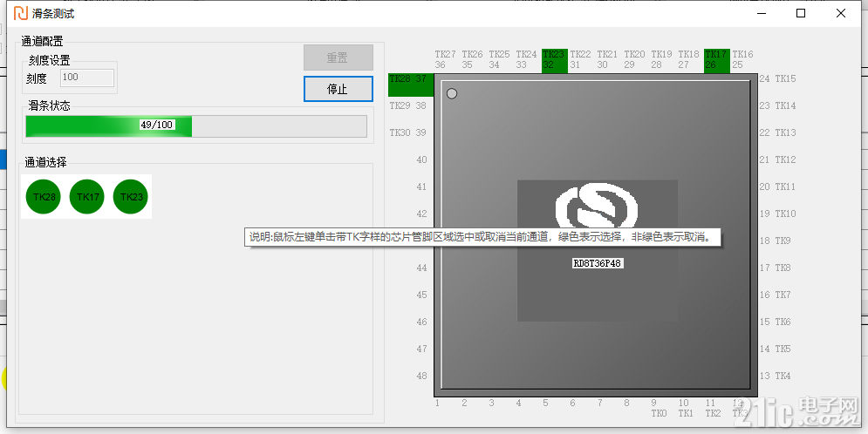Select the TK29 pin 38
868x434 pixels.
tap(408, 105)
